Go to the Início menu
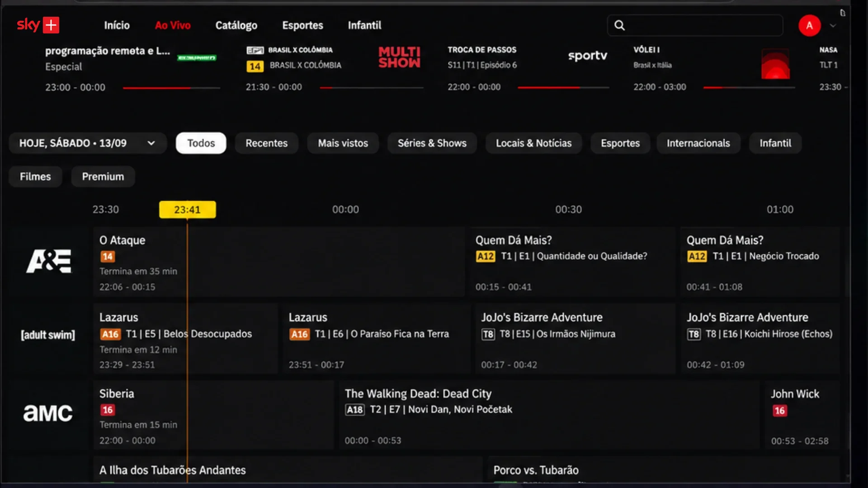 (x=117, y=25)
